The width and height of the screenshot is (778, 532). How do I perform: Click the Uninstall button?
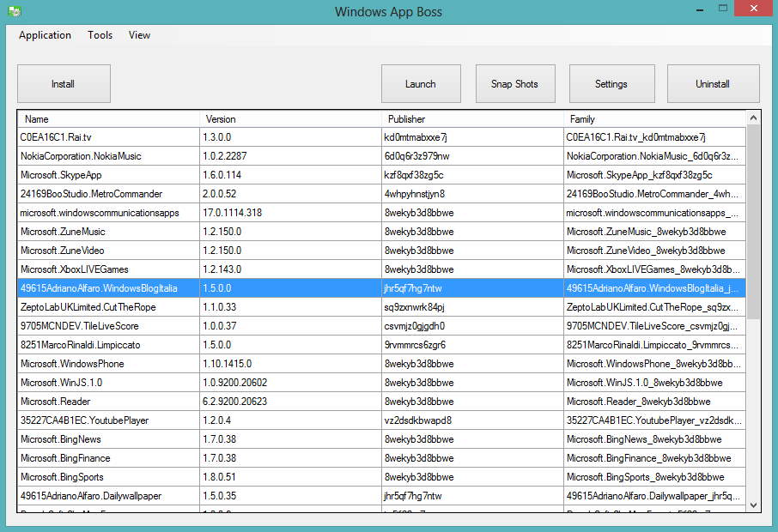pos(713,84)
